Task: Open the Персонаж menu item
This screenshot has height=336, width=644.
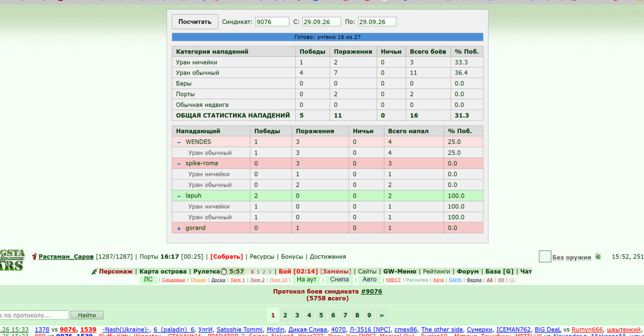Action: click(116, 272)
